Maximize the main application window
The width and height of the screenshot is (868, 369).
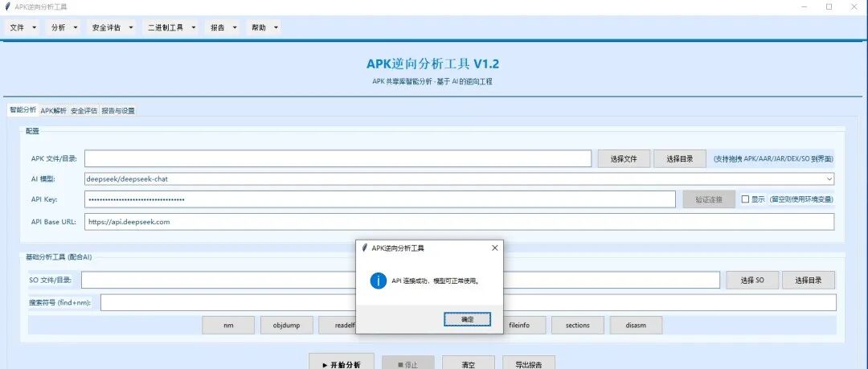(x=829, y=6)
